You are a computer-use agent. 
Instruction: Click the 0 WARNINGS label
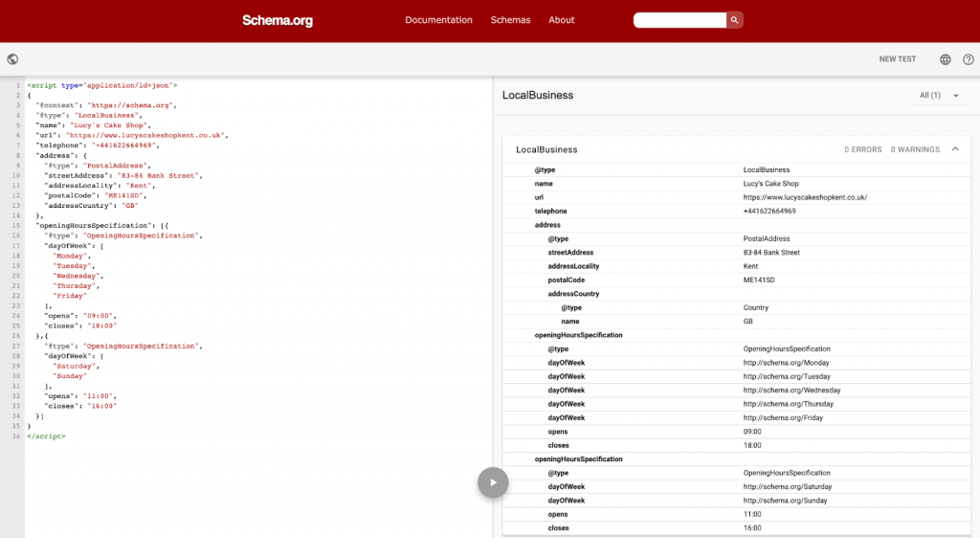tap(915, 150)
